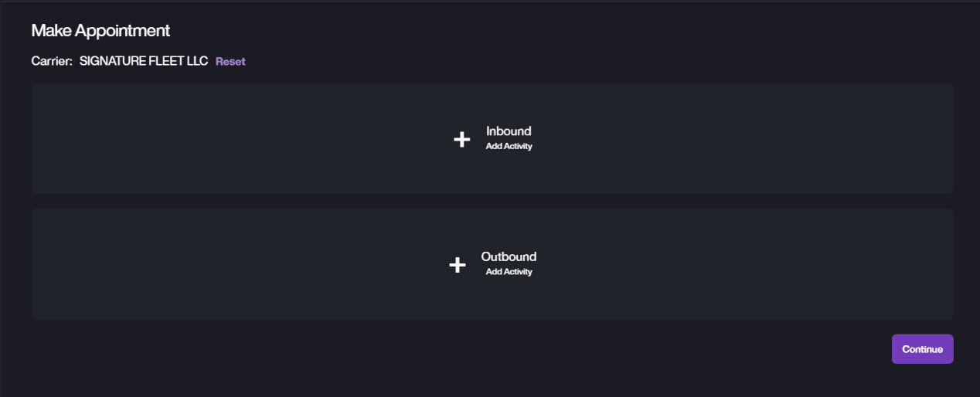Select the Outbound label text
980x397 pixels.
pos(509,256)
